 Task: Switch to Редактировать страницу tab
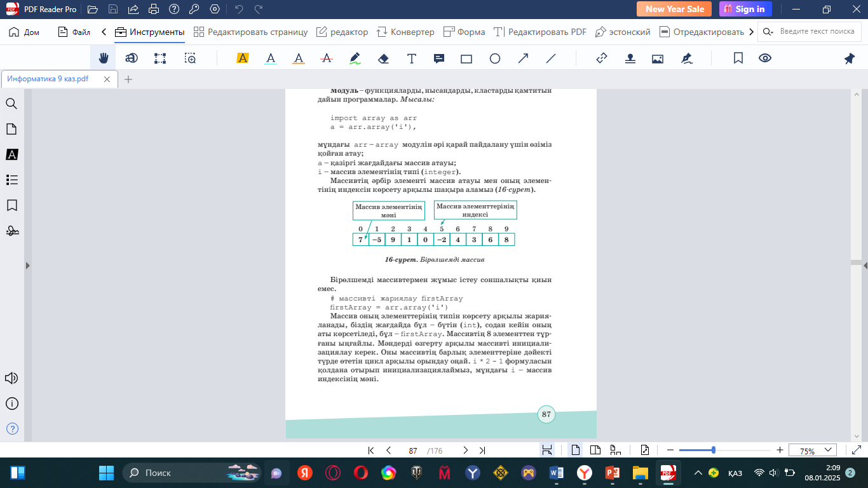[x=250, y=32]
